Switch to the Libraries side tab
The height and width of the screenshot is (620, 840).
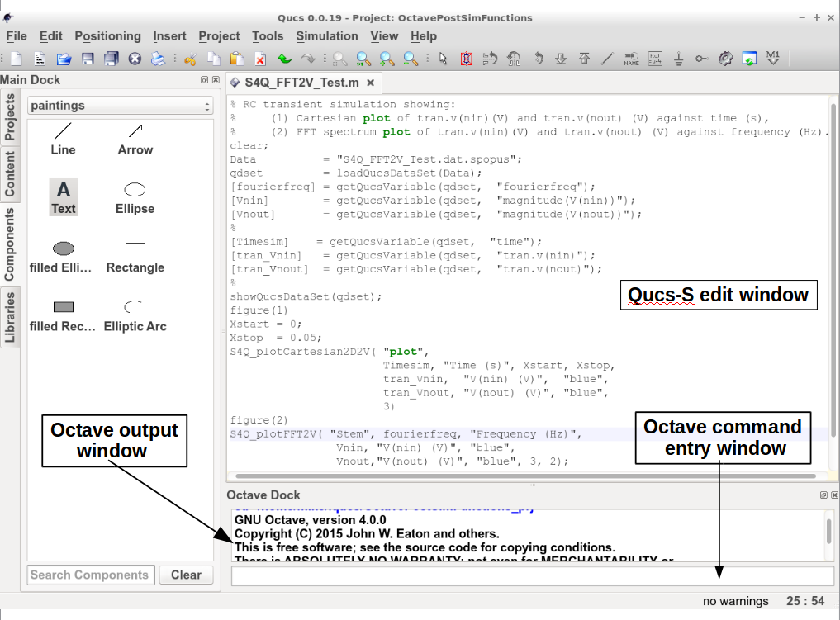(x=10, y=318)
